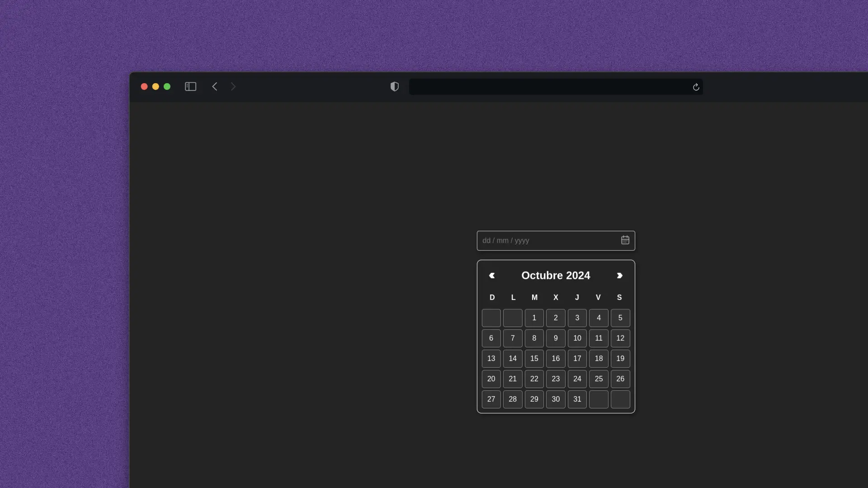Choose day 4 in the calendar
Screen dimensions: 868x488
coord(599,318)
